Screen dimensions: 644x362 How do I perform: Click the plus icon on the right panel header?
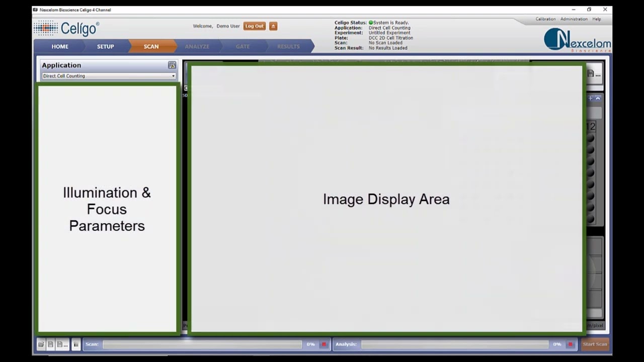tap(591, 99)
